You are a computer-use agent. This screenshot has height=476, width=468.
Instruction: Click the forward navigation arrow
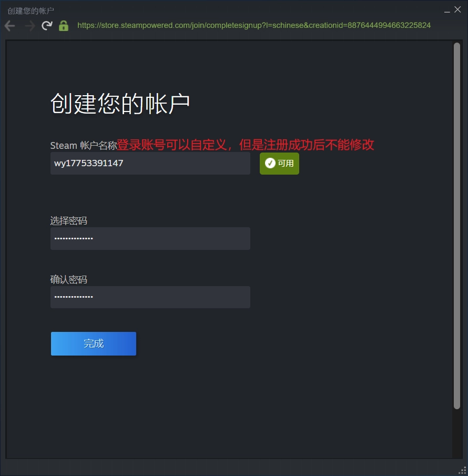pyautogui.click(x=29, y=26)
